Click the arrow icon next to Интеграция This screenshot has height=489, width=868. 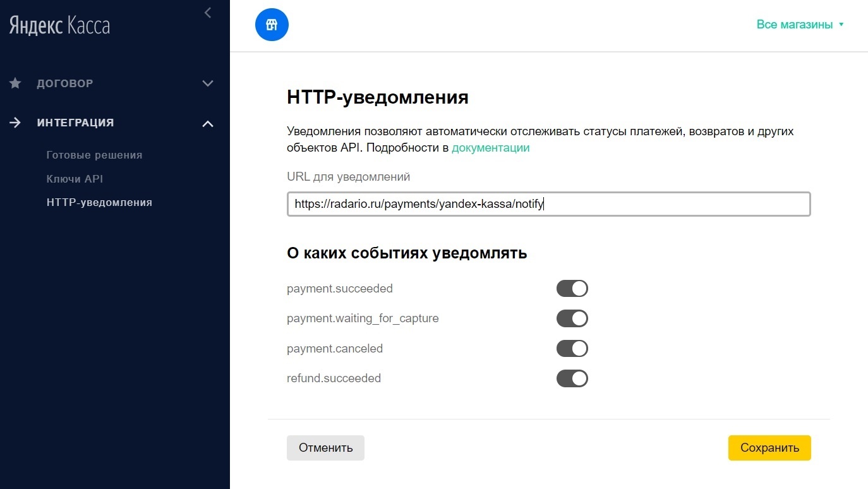click(16, 123)
